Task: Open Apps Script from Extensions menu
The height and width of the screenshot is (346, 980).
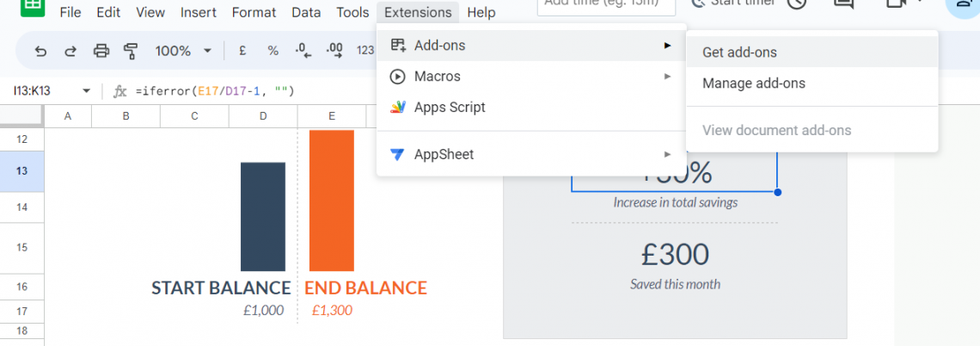Action: tap(450, 108)
